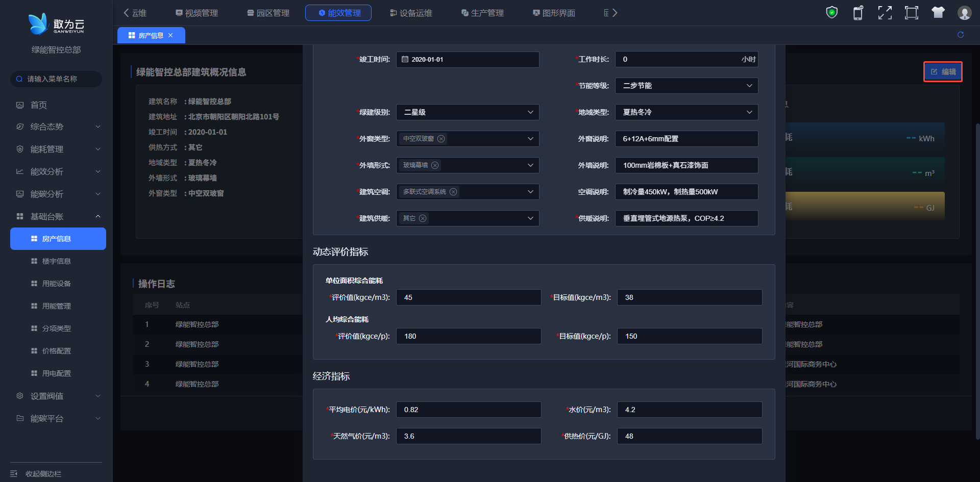Click the 平均电价 input field
Screen dimensions: 980x482
(468, 410)
